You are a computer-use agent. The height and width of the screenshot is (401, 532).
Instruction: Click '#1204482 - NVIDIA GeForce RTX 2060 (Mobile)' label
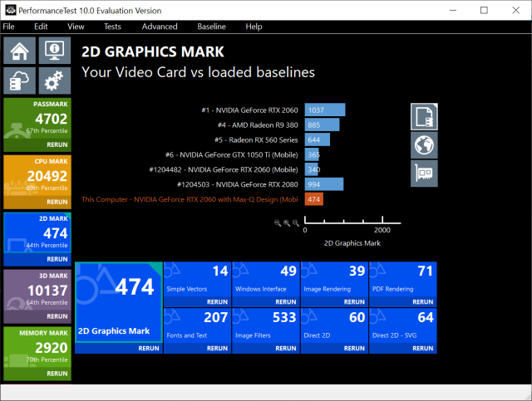224,169
